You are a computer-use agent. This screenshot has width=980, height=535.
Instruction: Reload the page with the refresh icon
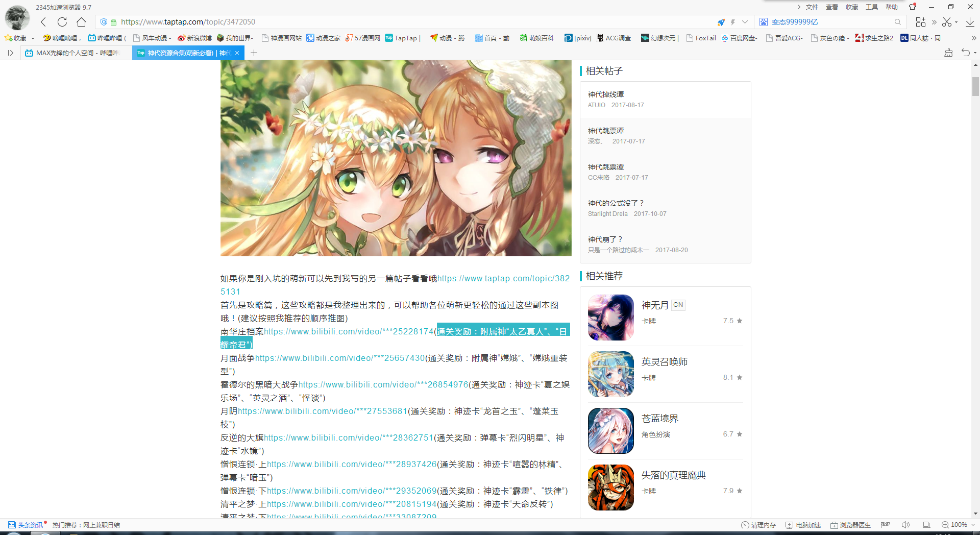[62, 22]
